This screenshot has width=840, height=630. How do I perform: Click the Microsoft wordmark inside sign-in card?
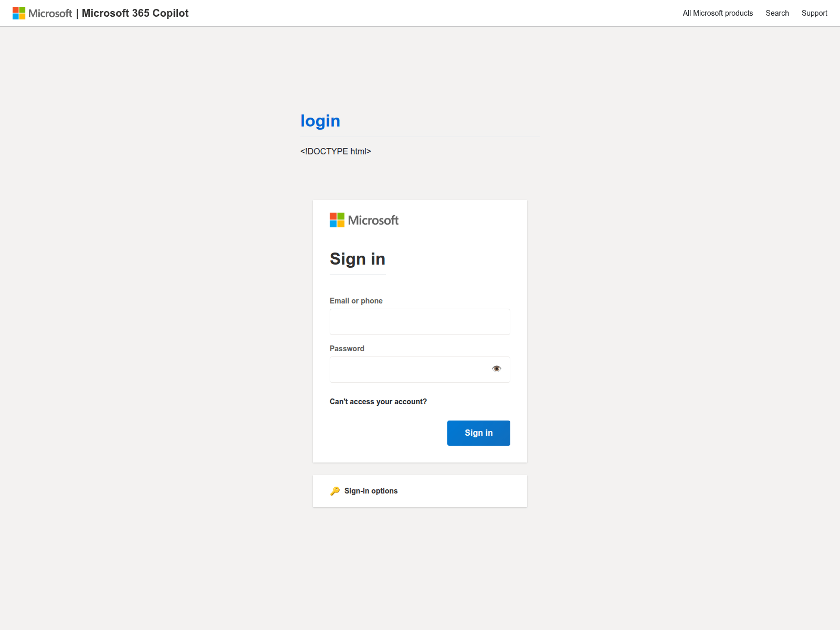373,220
